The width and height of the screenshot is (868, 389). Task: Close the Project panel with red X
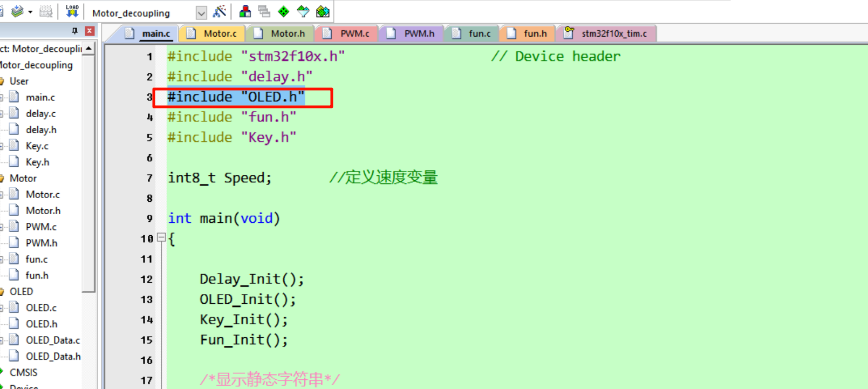click(x=90, y=31)
